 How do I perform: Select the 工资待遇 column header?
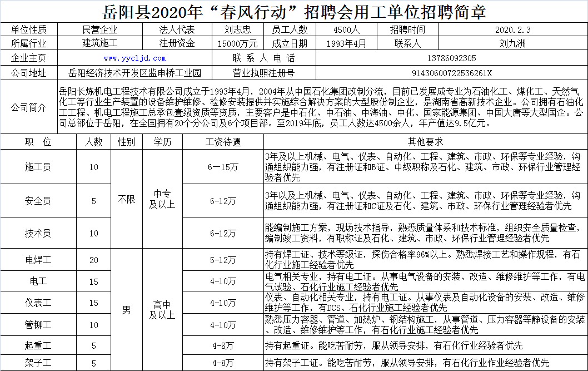(x=223, y=142)
